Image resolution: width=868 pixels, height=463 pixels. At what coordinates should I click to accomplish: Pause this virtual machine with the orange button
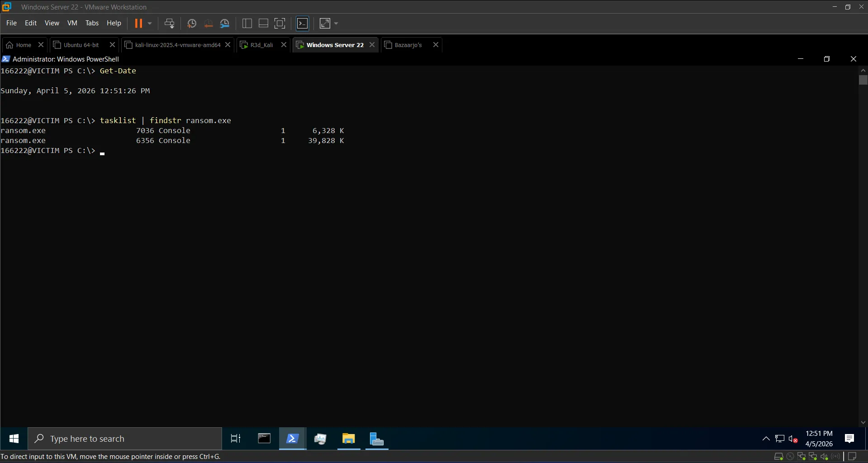point(138,24)
